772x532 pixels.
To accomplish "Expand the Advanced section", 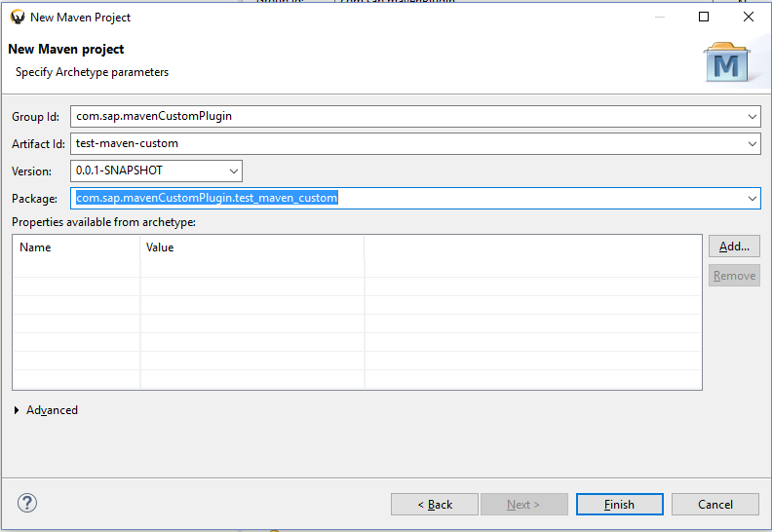I will pyautogui.click(x=17, y=410).
